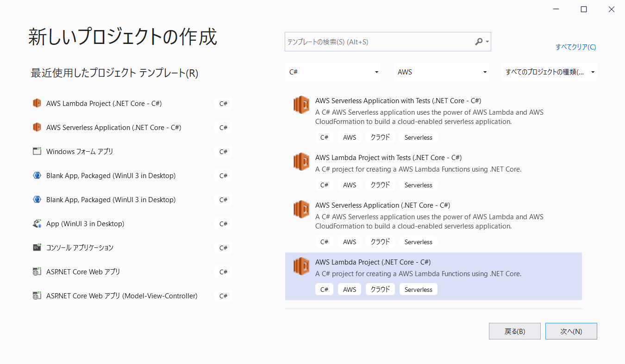
Task: Click the クラウド tag under AWS Lambda Project with Tests
Action: [x=380, y=185]
